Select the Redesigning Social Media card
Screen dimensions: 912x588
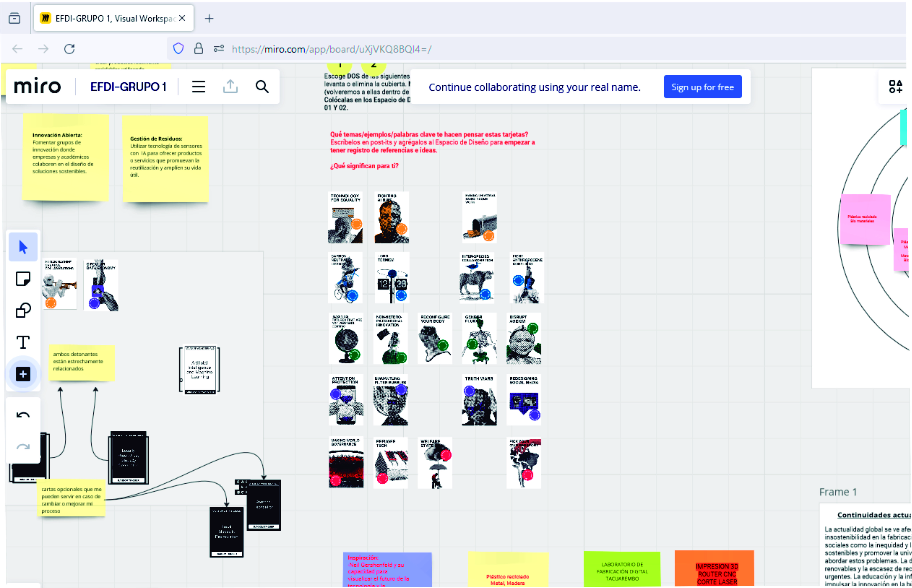tap(524, 400)
